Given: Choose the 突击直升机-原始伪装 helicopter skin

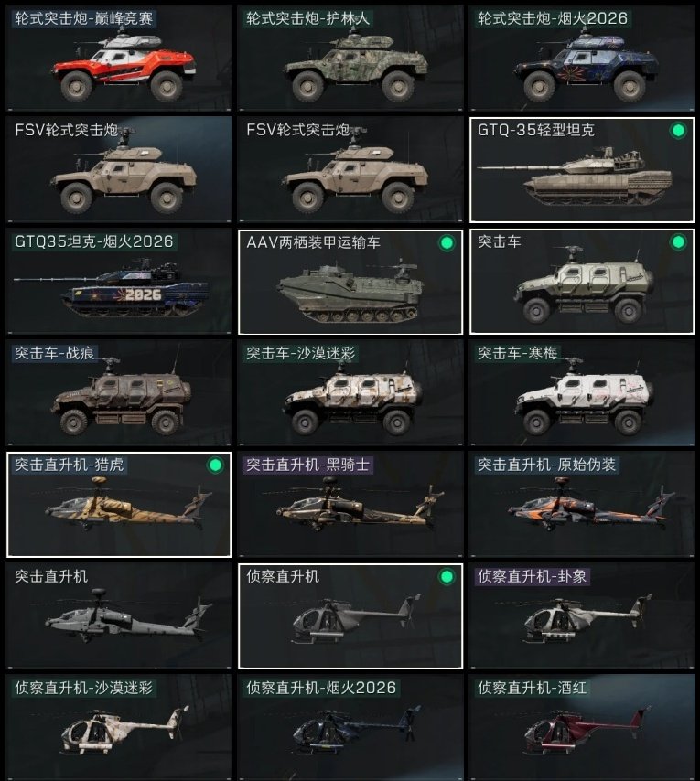Looking at the screenshot, I should [582, 505].
